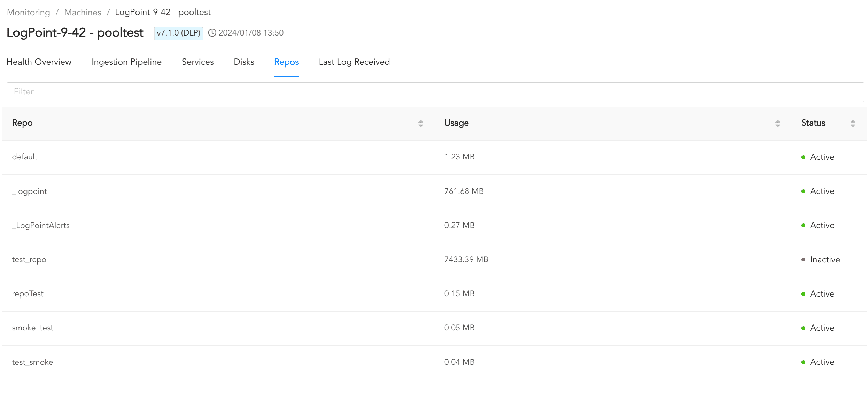Image resolution: width=868 pixels, height=408 pixels.
Task: Click the green status dot for _logpoint
Action: [803, 191]
